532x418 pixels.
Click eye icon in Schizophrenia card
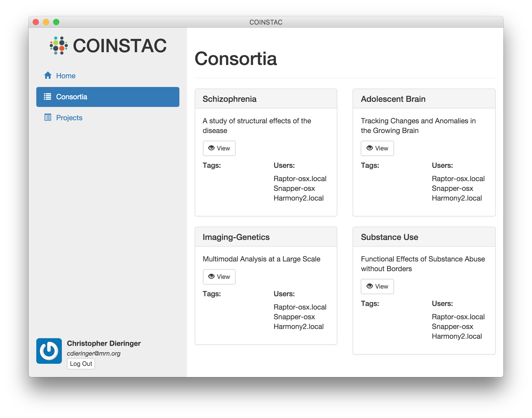(211, 148)
